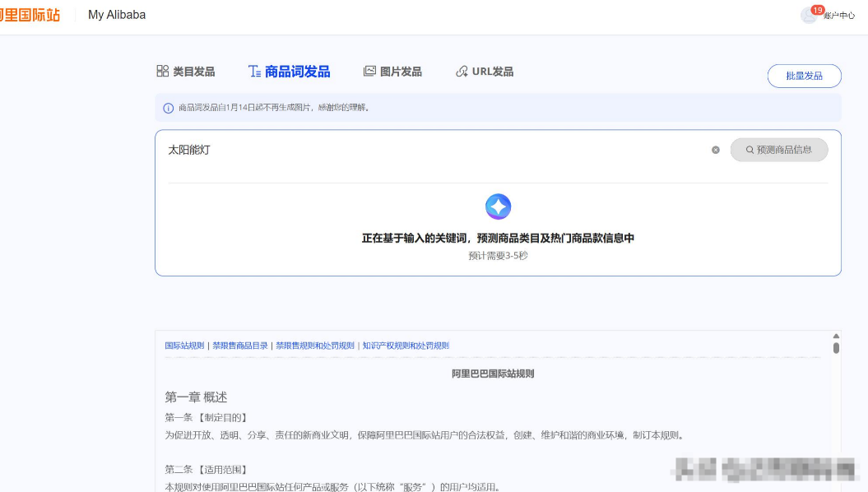Open the URL发品 tab
The width and height of the screenshot is (868, 492).
point(485,72)
